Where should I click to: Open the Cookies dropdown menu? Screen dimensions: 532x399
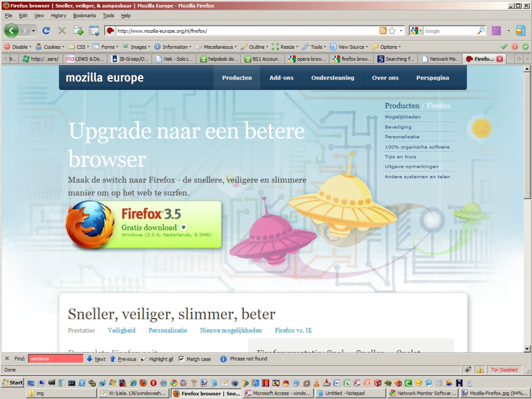50,47
